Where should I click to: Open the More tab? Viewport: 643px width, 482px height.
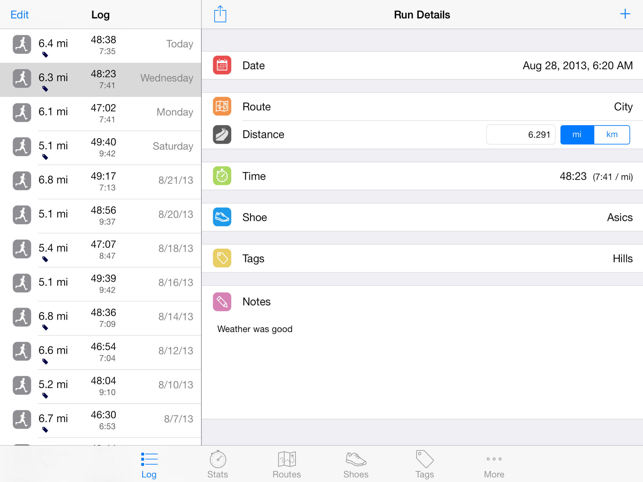(494, 466)
